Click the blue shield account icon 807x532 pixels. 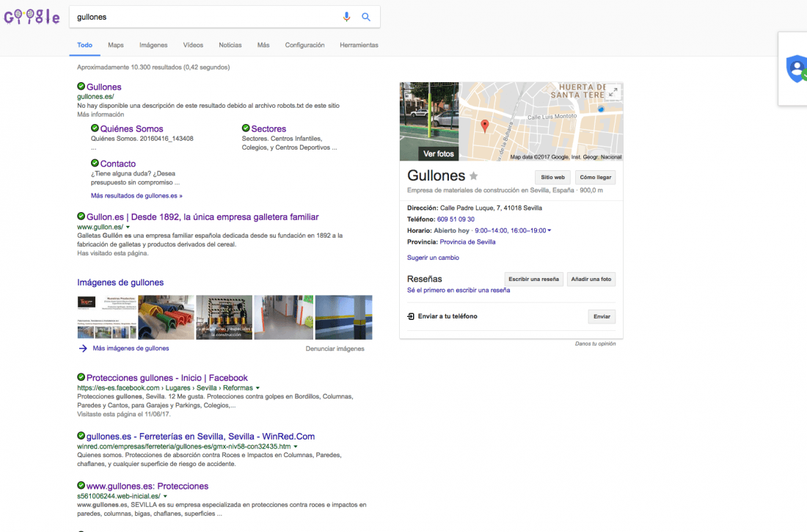[x=796, y=68]
